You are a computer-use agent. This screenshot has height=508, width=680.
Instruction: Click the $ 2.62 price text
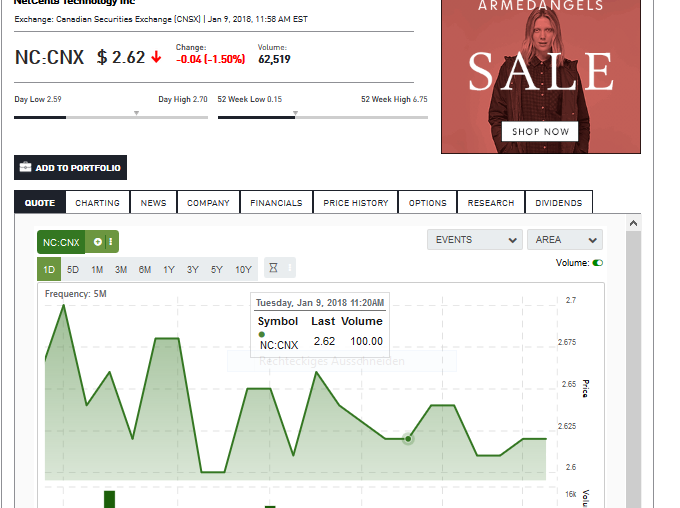click(121, 57)
